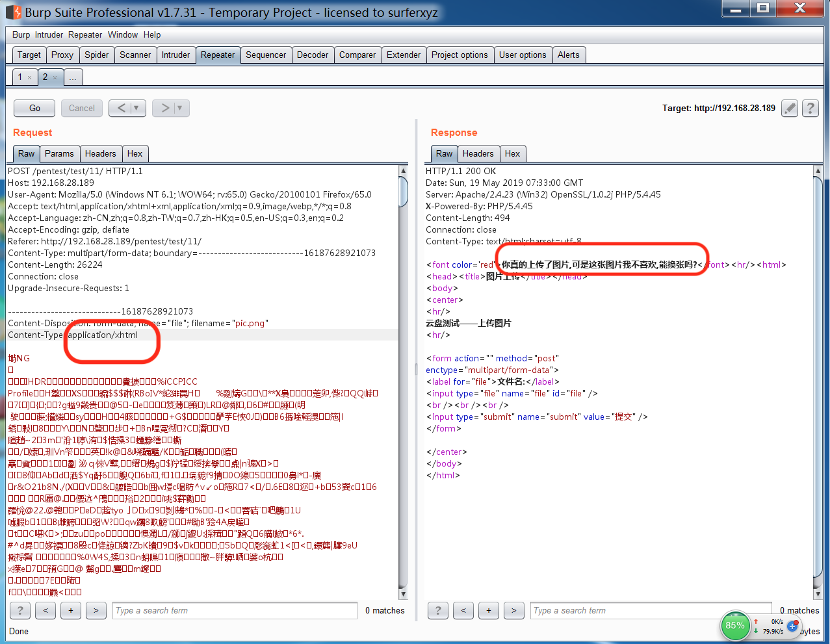Click the edit target pencil icon
830x644 pixels.
[x=790, y=108]
